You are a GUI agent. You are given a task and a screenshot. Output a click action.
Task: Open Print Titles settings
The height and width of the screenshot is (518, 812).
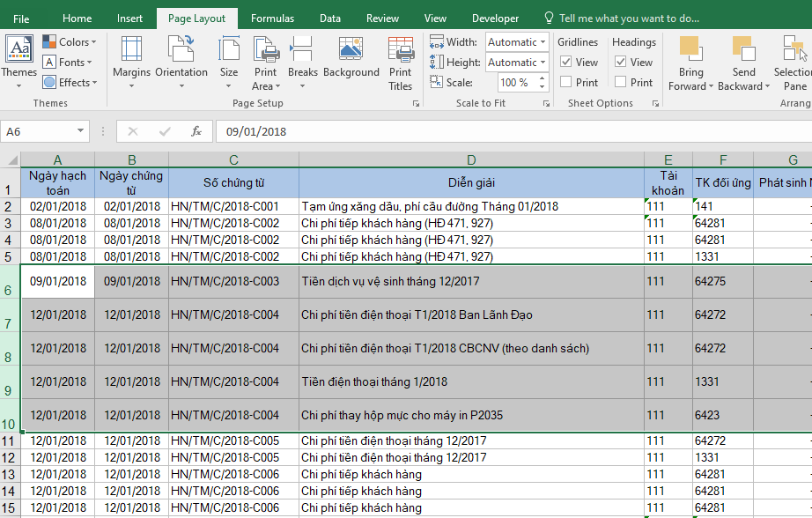point(401,51)
